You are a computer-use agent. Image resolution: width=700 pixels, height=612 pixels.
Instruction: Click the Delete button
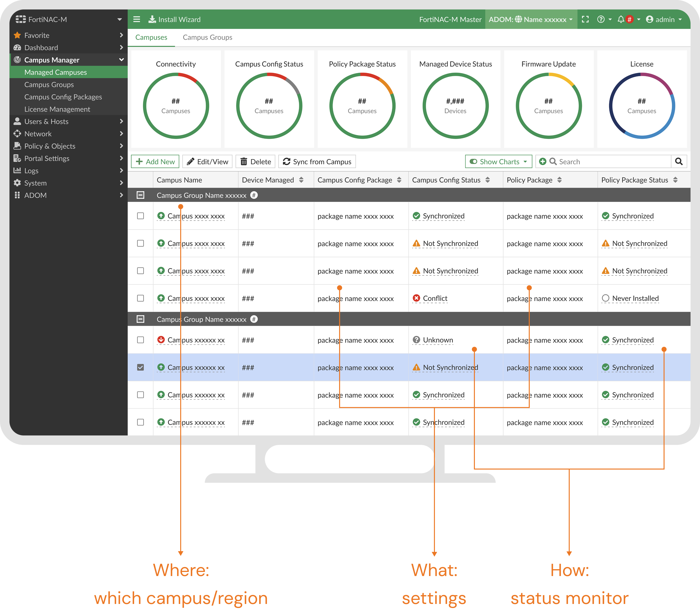256,162
